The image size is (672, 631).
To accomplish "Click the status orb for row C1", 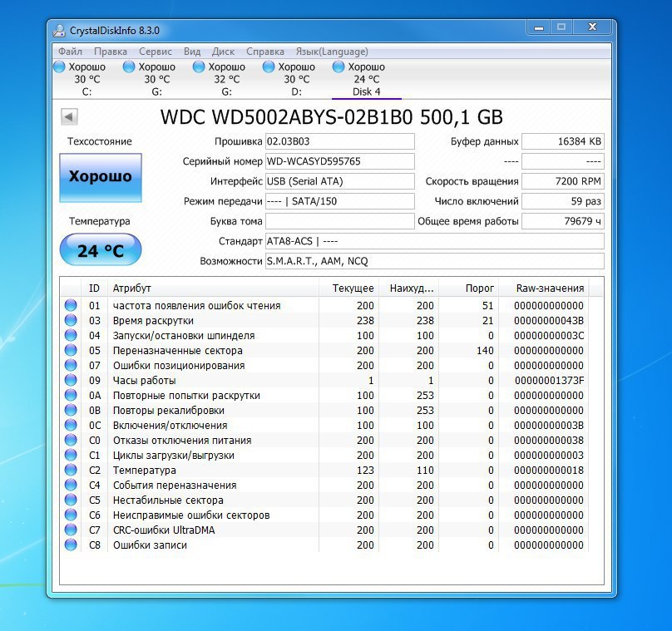I will point(71,455).
